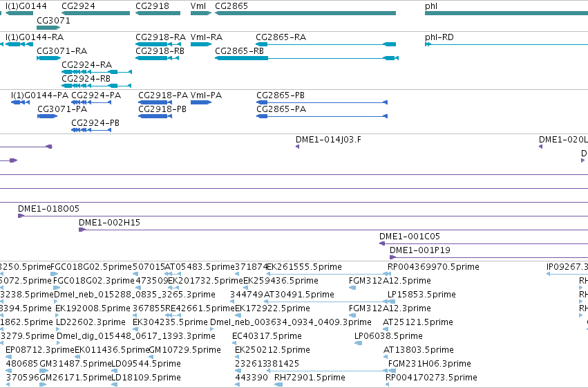Screen dimensions: 588x388
Task: Open the AT13803.5prime EST label
Action: click(419, 350)
